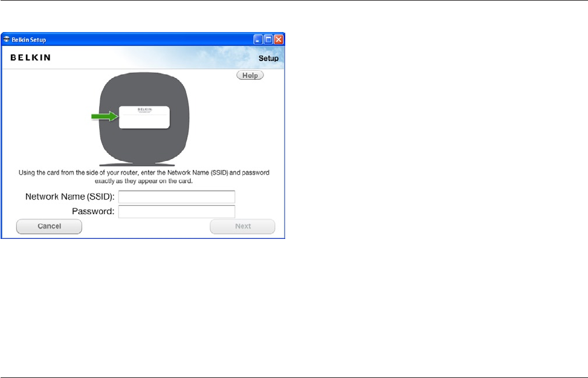
Task: Focus the Network Name (SSID) field
Action: coord(176,197)
